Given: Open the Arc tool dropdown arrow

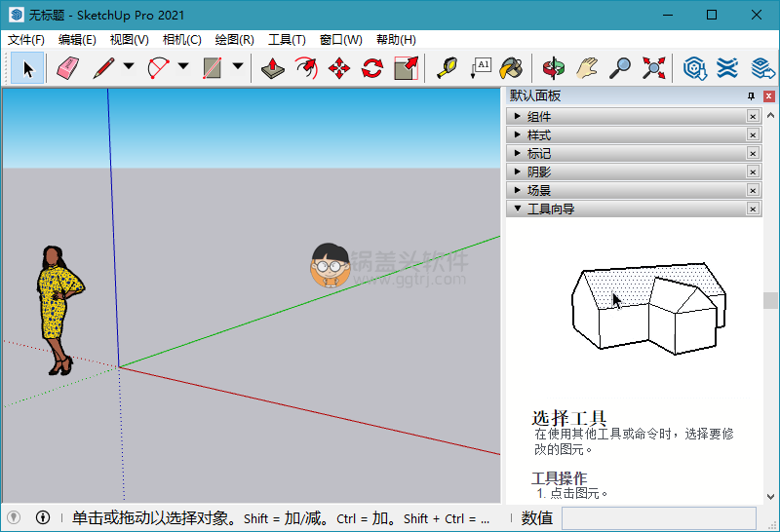Looking at the screenshot, I should tap(183, 65).
